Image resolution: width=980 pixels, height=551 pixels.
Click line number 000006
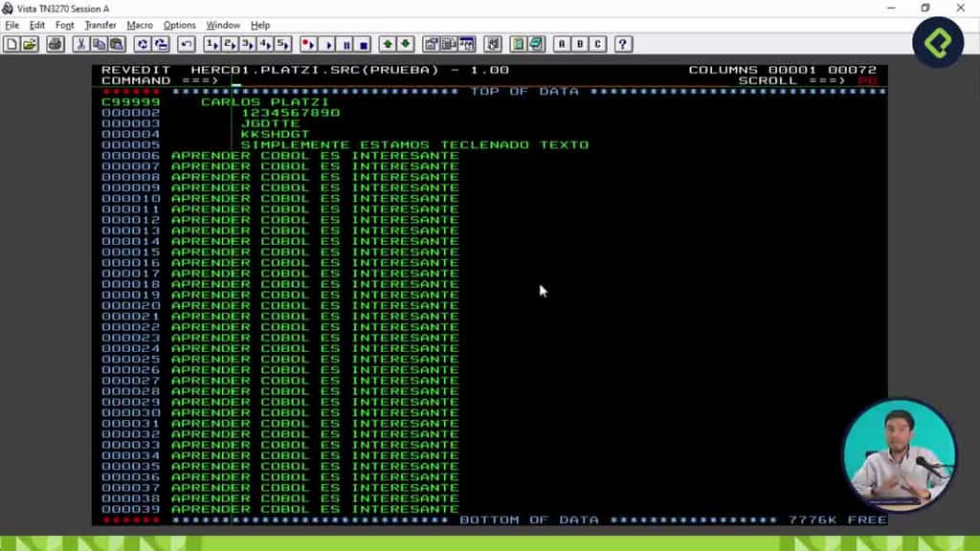[x=130, y=156]
